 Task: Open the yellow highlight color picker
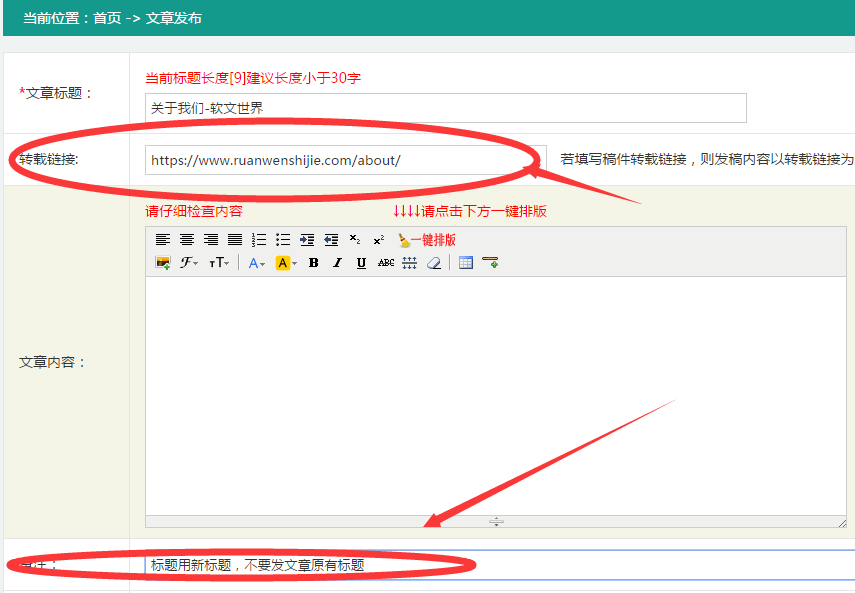click(x=287, y=263)
